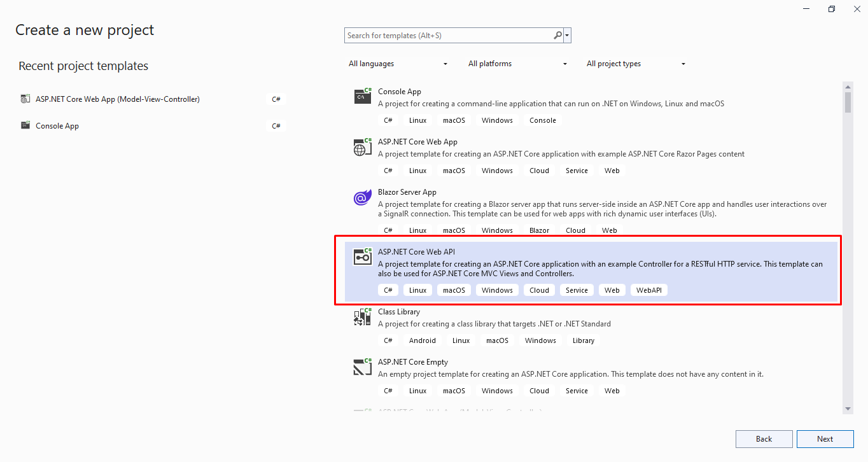Click the Library tag on Class Library

tap(584, 340)
